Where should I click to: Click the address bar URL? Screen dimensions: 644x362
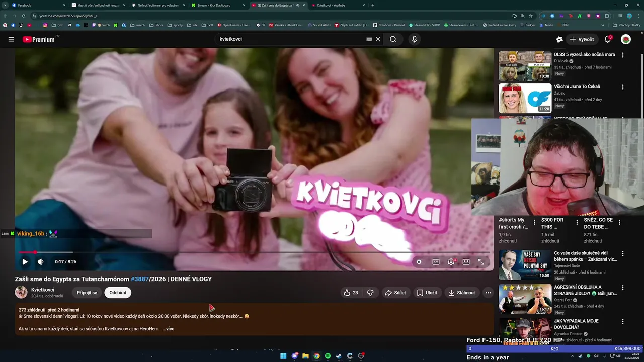point(68,16)
